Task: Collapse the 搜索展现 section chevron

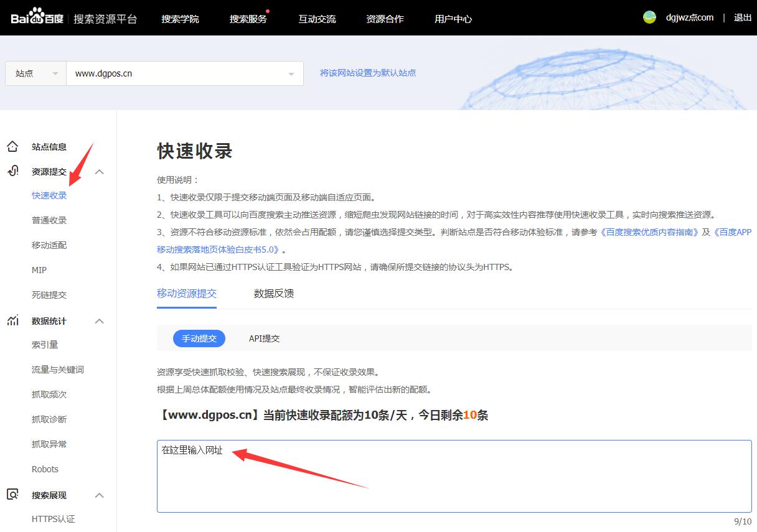Action: tap(99, 495)
